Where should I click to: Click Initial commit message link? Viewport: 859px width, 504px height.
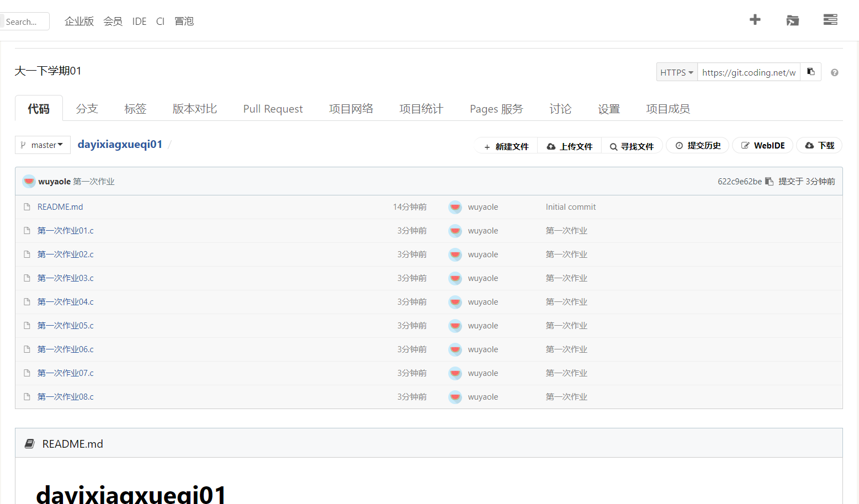coord(571,207)
